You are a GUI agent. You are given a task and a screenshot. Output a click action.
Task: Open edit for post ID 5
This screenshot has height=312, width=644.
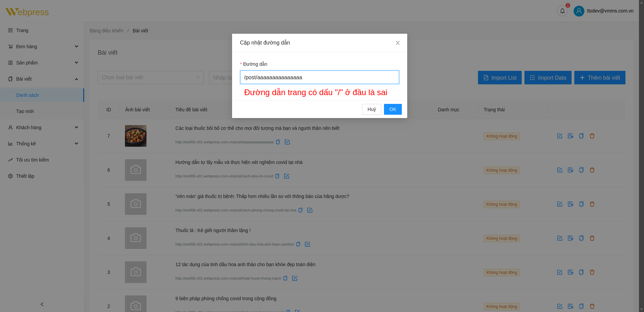(559, 204)
